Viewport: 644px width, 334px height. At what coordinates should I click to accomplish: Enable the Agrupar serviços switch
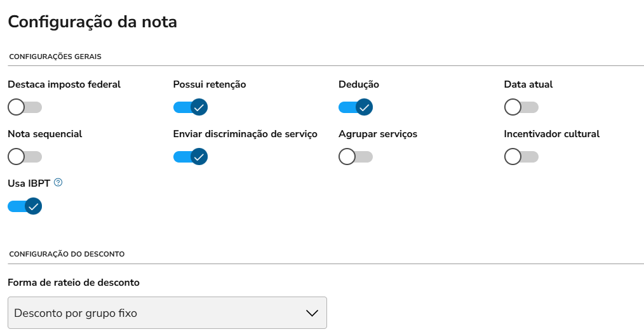pyautogui.click(x=356, y=156)
